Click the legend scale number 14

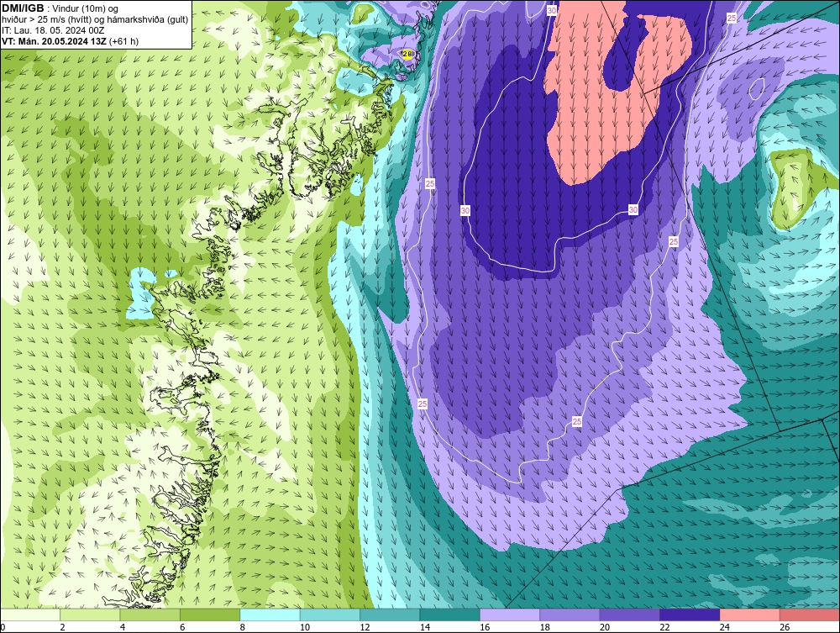click(425, 627)
